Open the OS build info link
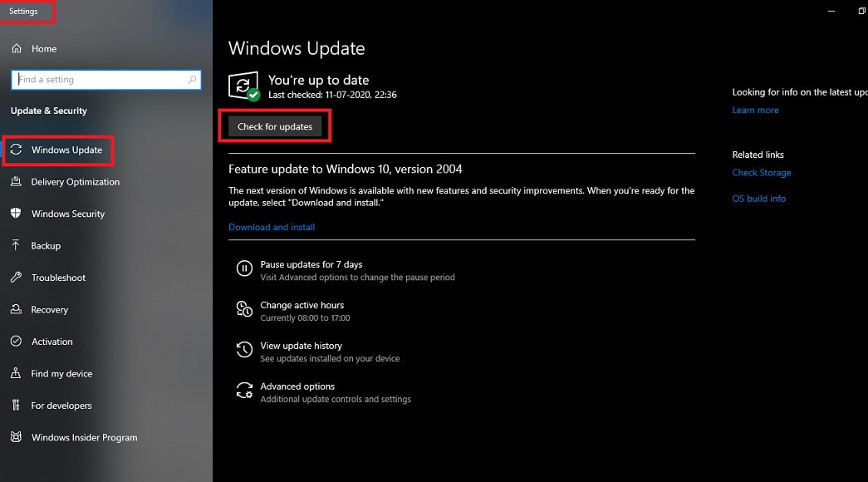This screenshot has width=868, height=482. click(759, 199)
